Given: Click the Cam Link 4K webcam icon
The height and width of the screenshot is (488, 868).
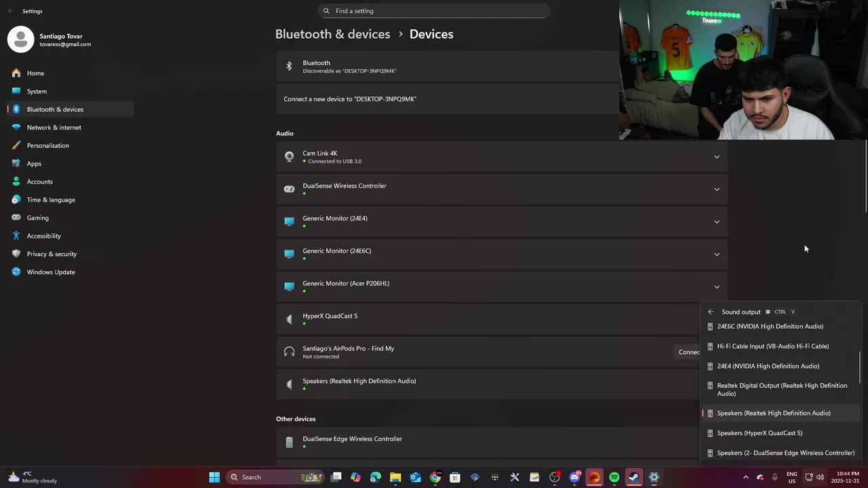Looking at the screenshot, I should pos(290,157).
